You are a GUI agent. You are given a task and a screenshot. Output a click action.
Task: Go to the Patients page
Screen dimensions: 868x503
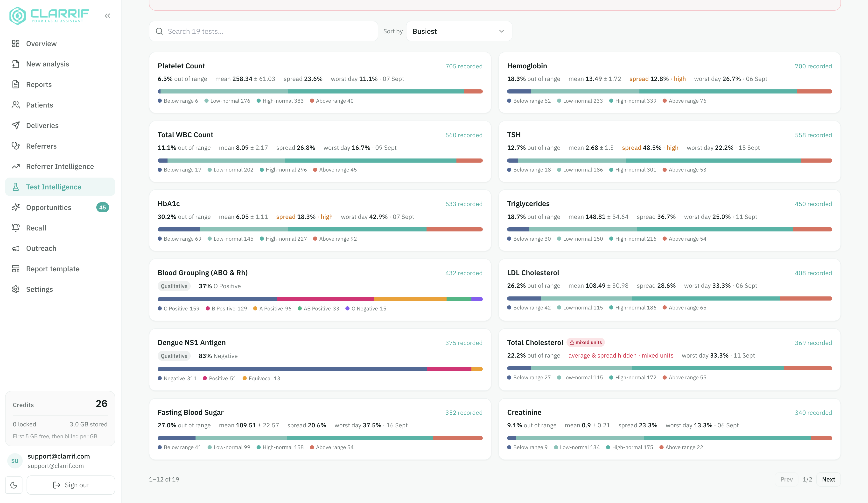(60, 105)
